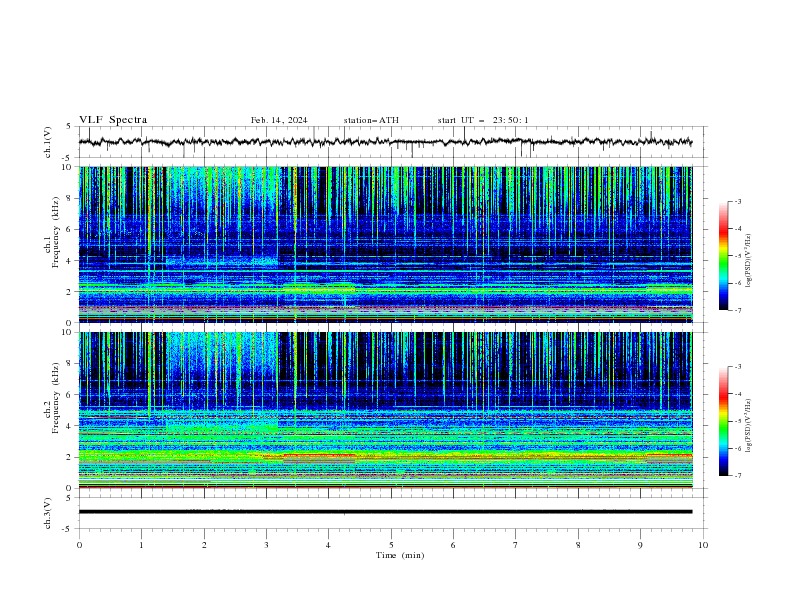Screen dimensions: 792x612
Task: Click the "6" kHz tick on ch.2 frequency axis
Action: tap(71, 395)
